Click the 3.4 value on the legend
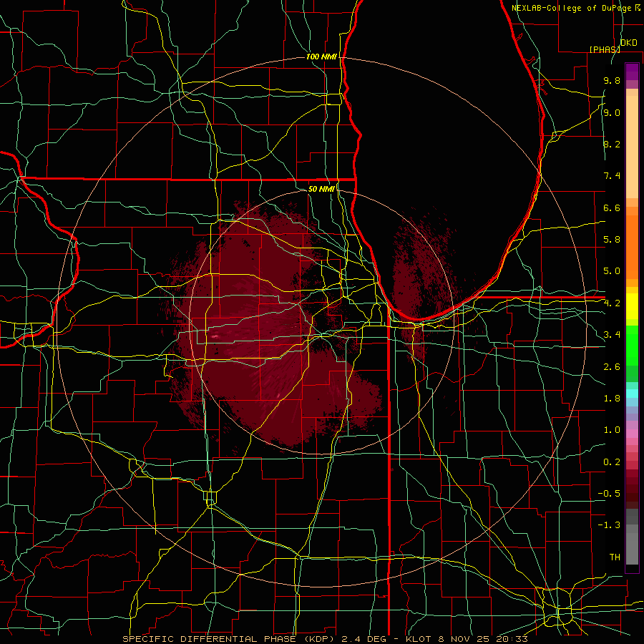 click(x=612, y=335)
